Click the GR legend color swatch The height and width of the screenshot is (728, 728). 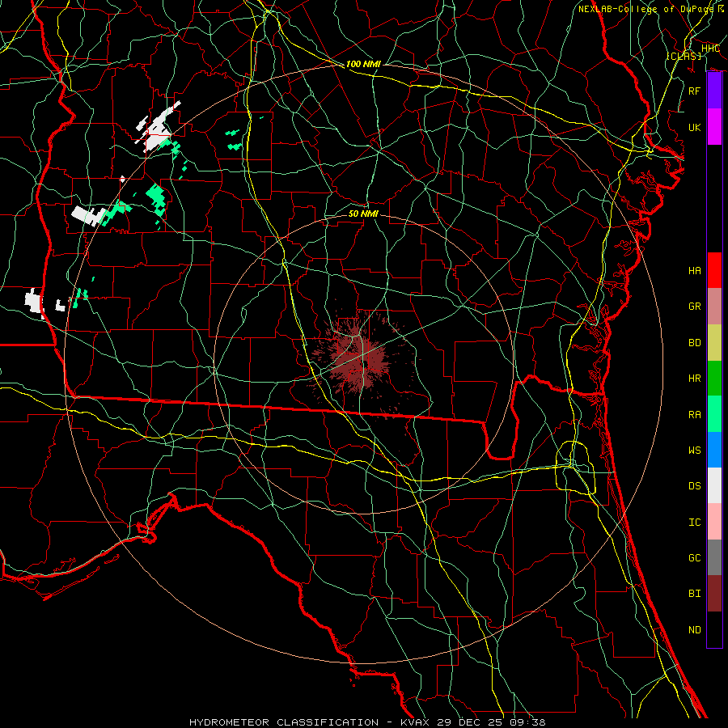click(x=714, y=307)
